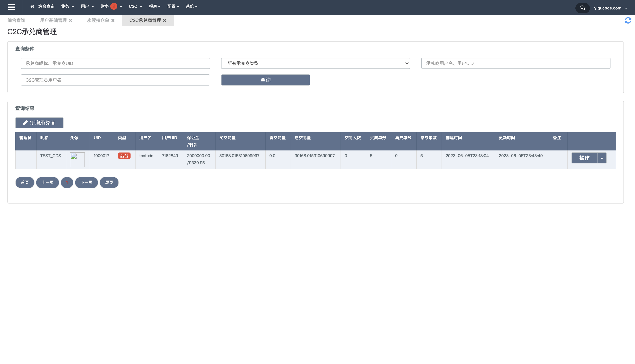Viewport: 635px width, 364px height.
Task: Click the home icon beside 综合查询
Action: click(32, 6)
